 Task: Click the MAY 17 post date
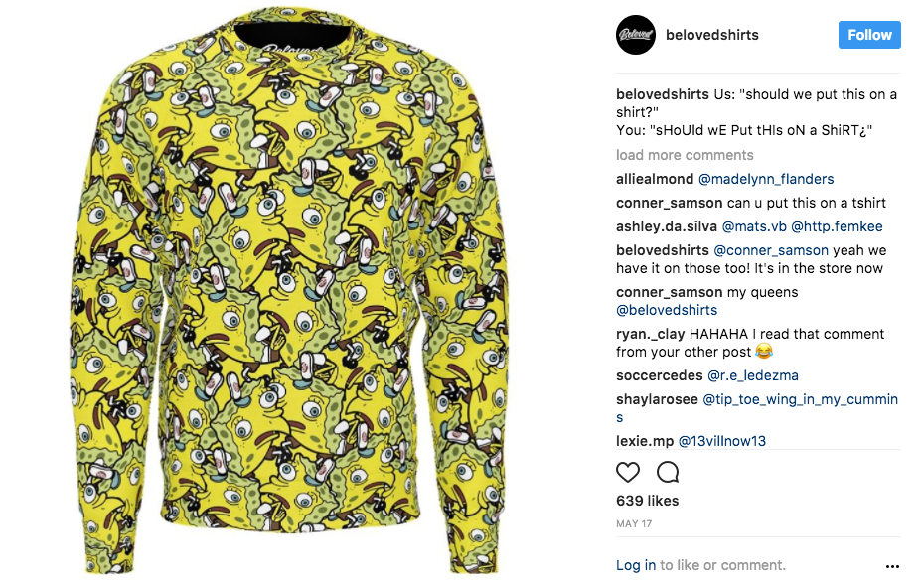point(634,524)
